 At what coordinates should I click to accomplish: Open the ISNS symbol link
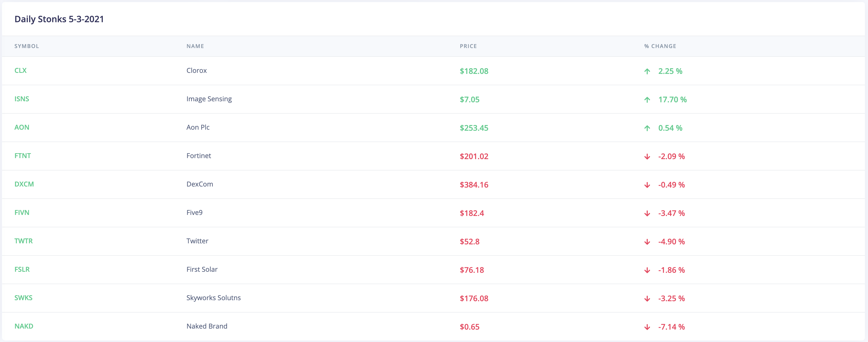tap(21, 99)
